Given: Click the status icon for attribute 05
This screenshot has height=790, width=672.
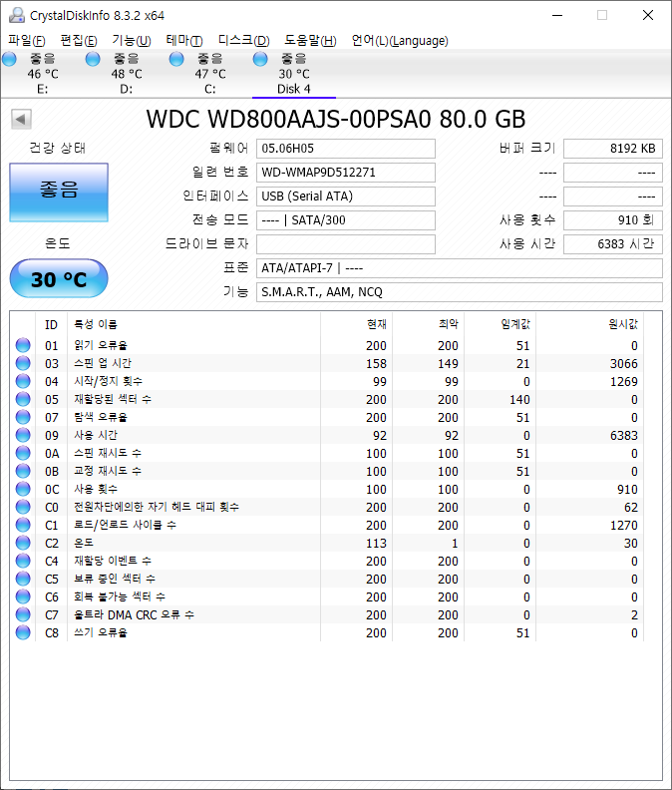Looking at the screenshot, I should tap(23, 399).
